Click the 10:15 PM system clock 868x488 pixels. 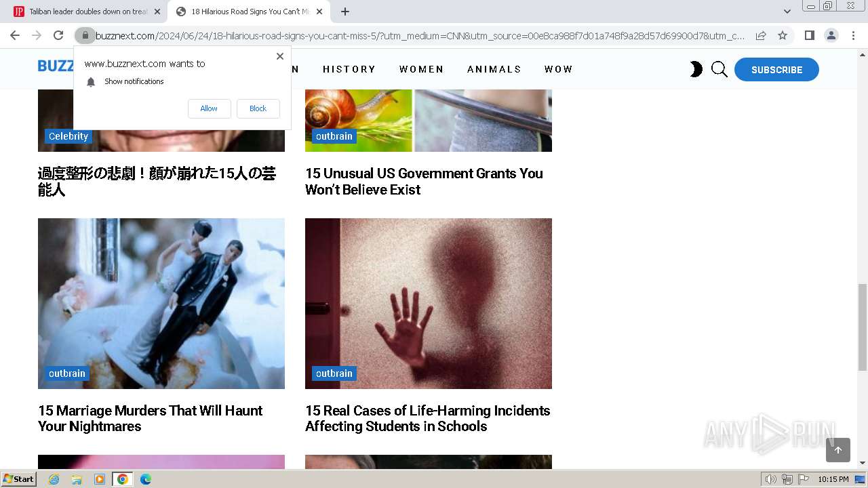pos(833,479)
